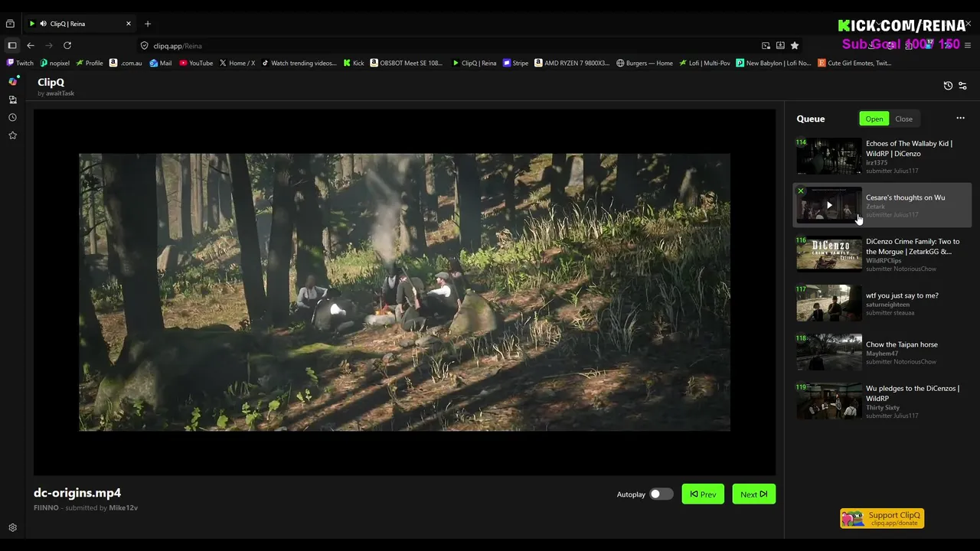Open the Support ClipQ donate link

882,518
